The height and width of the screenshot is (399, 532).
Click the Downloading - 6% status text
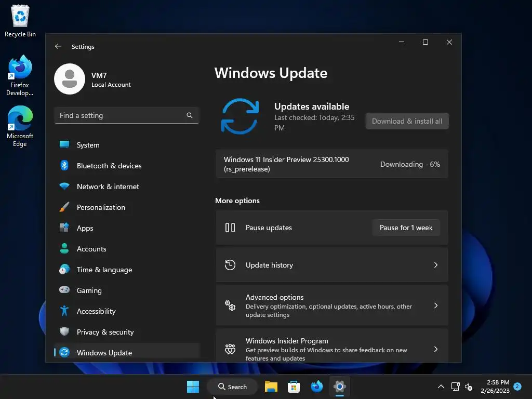click(410, 164)
